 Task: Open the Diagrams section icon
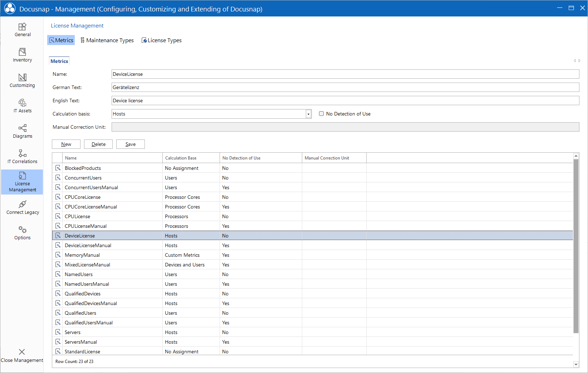pyautogui.click(x=22, y=128)
